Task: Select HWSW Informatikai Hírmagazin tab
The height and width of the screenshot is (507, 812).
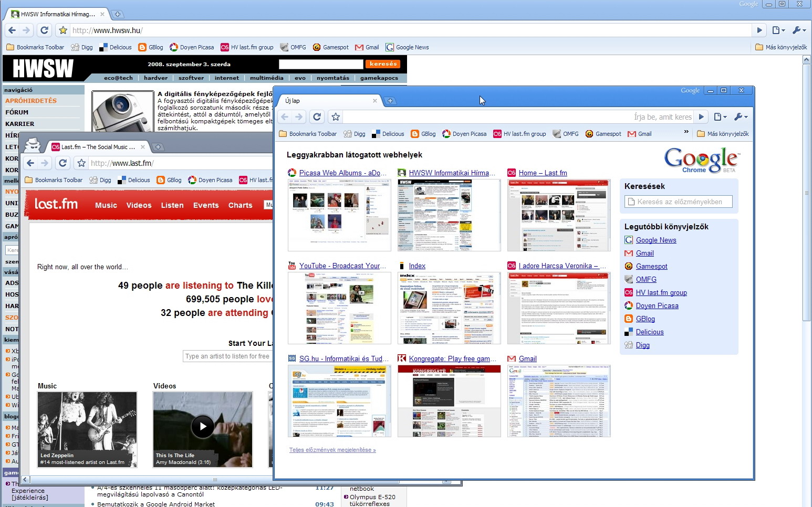Action: pos(58,14)
